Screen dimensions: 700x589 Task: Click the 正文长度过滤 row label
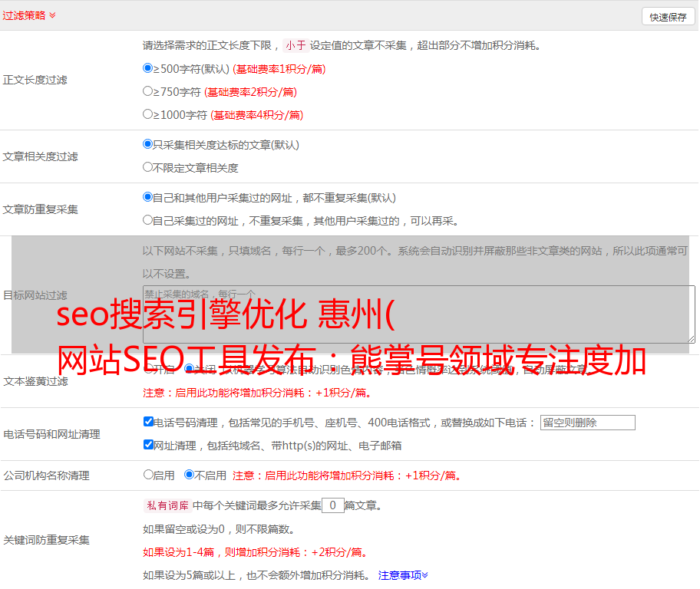click(35, 81)
